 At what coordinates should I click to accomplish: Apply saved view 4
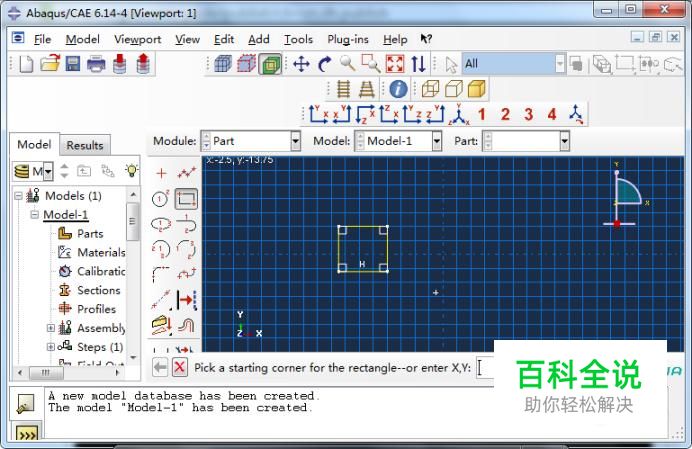(552, 114)
